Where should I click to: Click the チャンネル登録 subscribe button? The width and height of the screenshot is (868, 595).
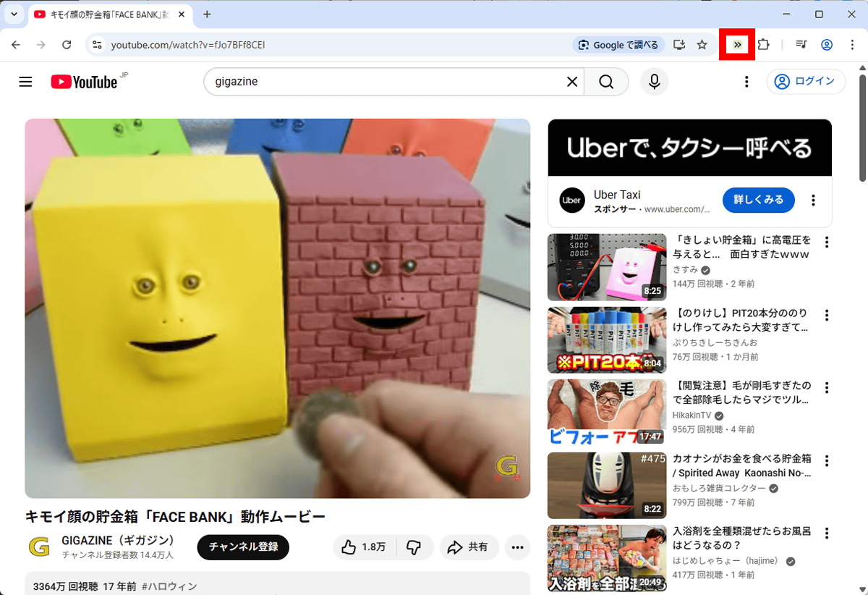(243, 547)
